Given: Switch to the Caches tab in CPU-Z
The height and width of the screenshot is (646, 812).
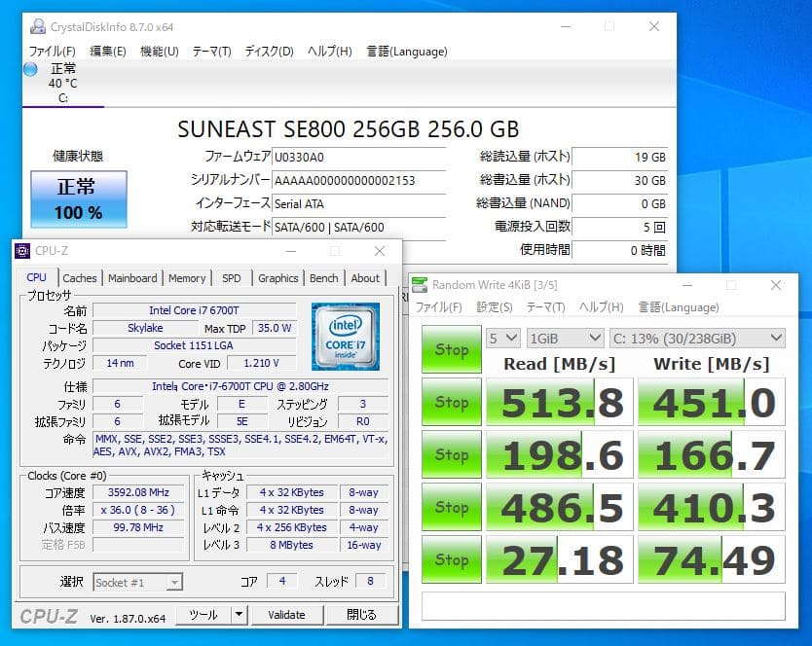Looking at the screenshot, I should tap(80, 278).
